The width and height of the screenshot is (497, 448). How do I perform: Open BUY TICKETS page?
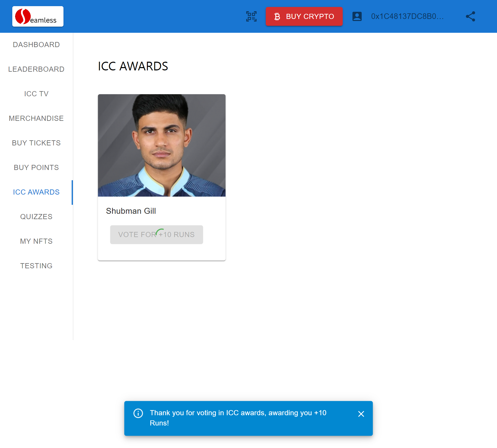point(36,143)
